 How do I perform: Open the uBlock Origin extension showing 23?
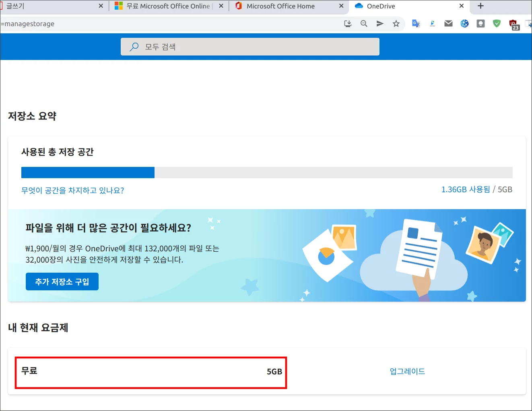[514, 25]
